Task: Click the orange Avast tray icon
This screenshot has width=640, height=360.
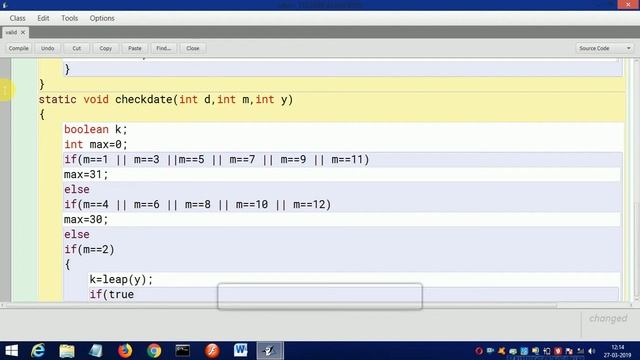Action: 502,351
